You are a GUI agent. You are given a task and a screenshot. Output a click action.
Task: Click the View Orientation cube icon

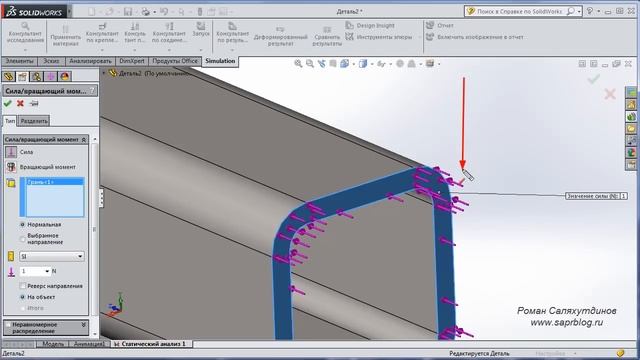[344, 64]
